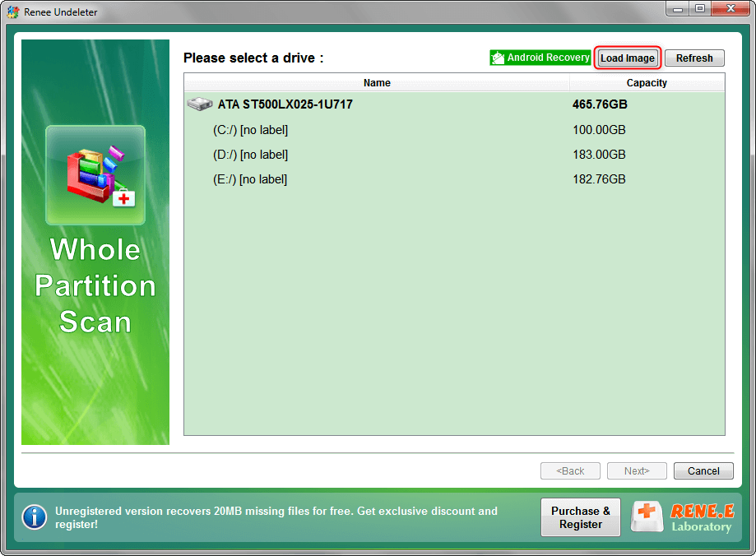Click the blue information icon

[x=34, y=517]
